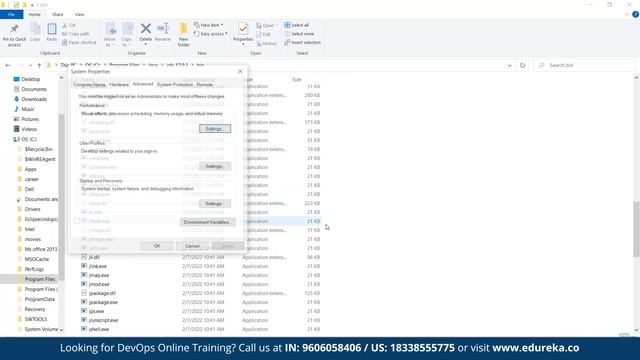Screen dimensions: 640x360
Task: Click the Rename icon in the ribbon
Action: 163,29
